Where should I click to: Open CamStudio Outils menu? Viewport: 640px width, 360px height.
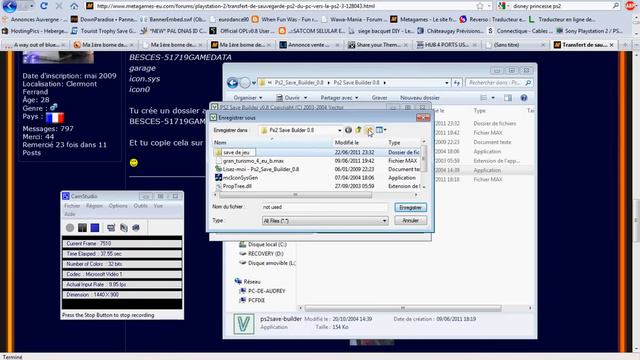tap(140, 206)
